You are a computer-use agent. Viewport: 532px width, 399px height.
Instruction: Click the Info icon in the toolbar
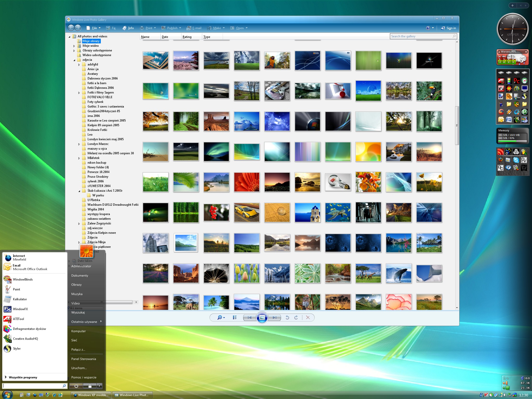point(128,28)
